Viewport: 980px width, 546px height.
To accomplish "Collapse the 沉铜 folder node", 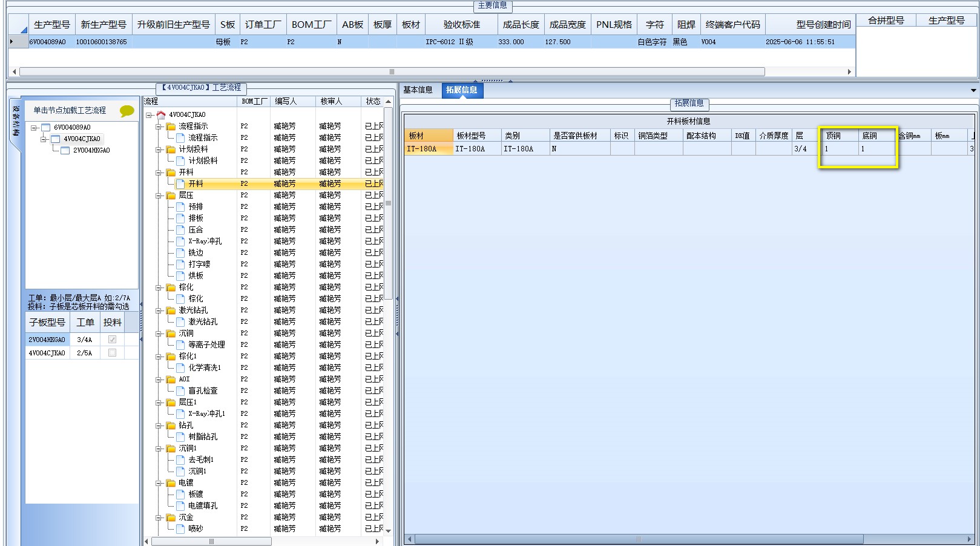I will click(159, 334).
